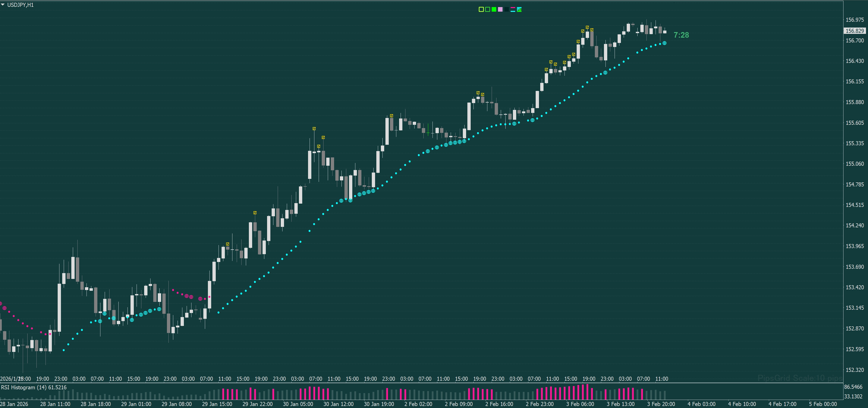
Task: Click the magenta circle marker at far left
Action: click(x=4, y=308)
